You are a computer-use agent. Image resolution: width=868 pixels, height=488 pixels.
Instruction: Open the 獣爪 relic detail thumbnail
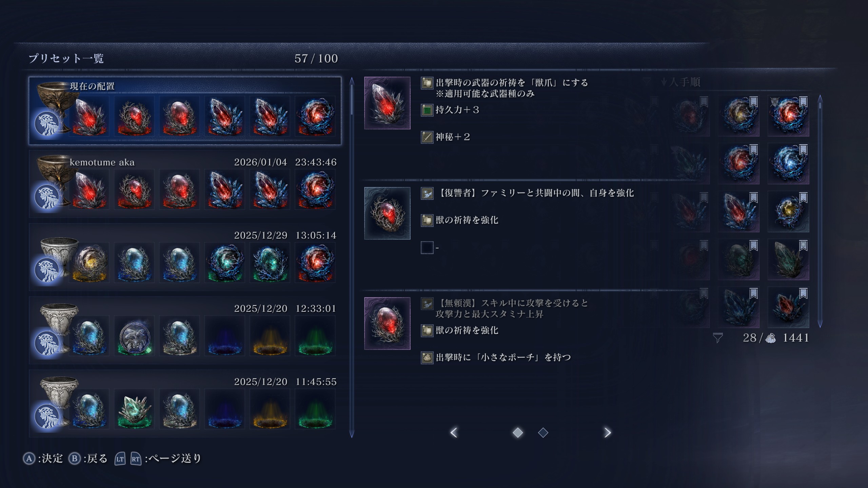pos(387,103)
